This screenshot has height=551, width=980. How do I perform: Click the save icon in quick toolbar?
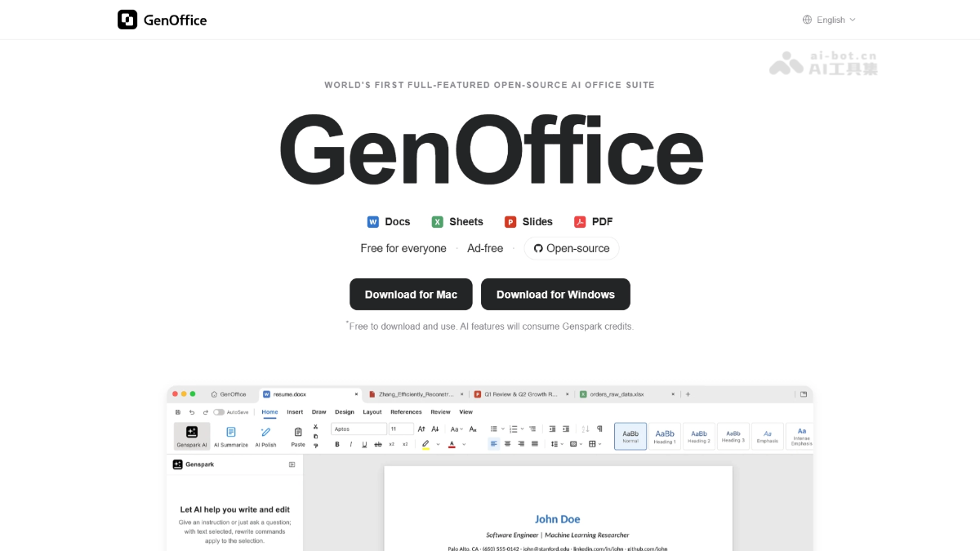point(178,412)
